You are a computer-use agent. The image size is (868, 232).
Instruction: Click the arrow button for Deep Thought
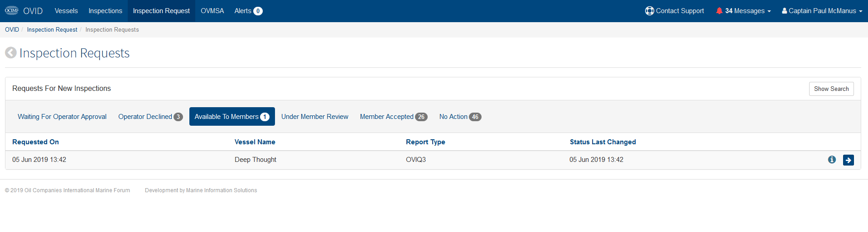click(x=848, y=160)
